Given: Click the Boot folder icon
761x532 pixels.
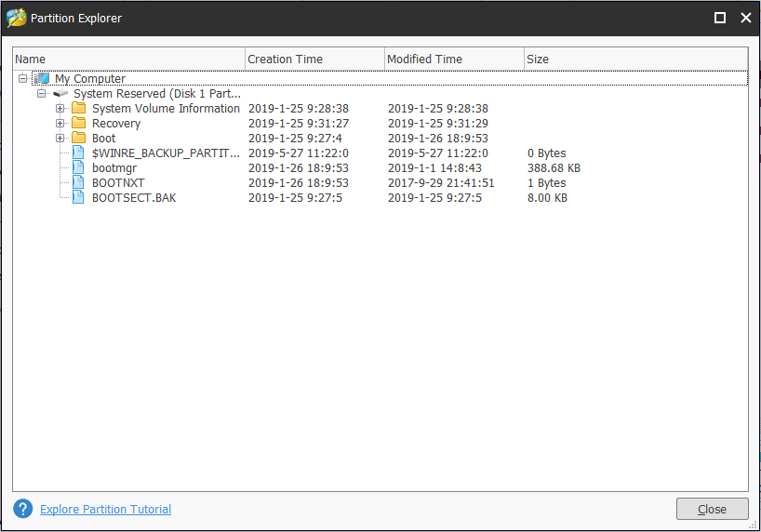Looking at the screenshot, I should [79, 138].
